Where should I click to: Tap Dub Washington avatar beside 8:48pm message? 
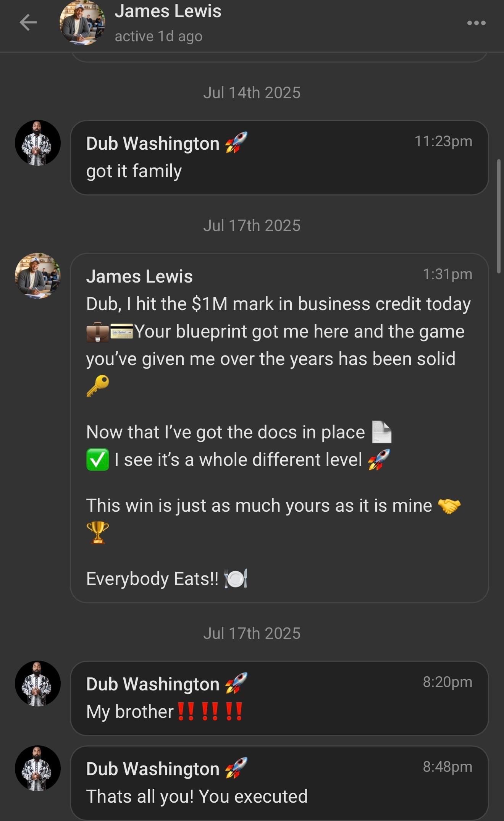(37, 768)
